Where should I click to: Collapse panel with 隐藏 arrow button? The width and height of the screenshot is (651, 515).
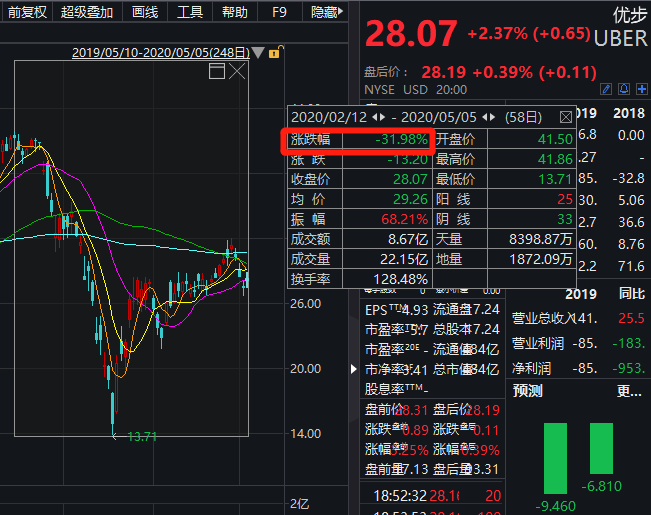pyautogui.click(x=326, y=12)
